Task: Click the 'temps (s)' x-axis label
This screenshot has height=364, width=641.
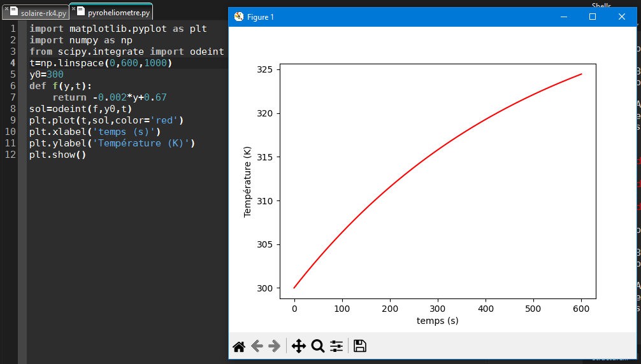Action: (437, 321)
